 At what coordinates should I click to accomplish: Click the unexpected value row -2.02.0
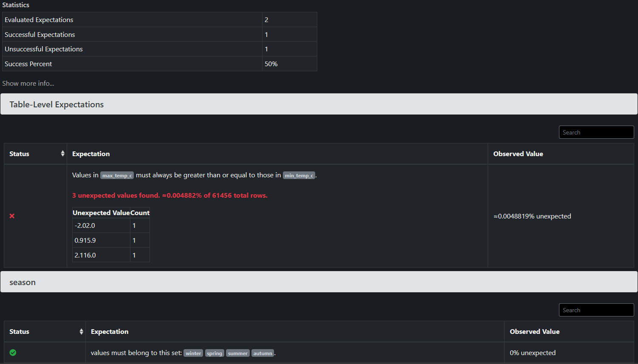coord(111,225)
